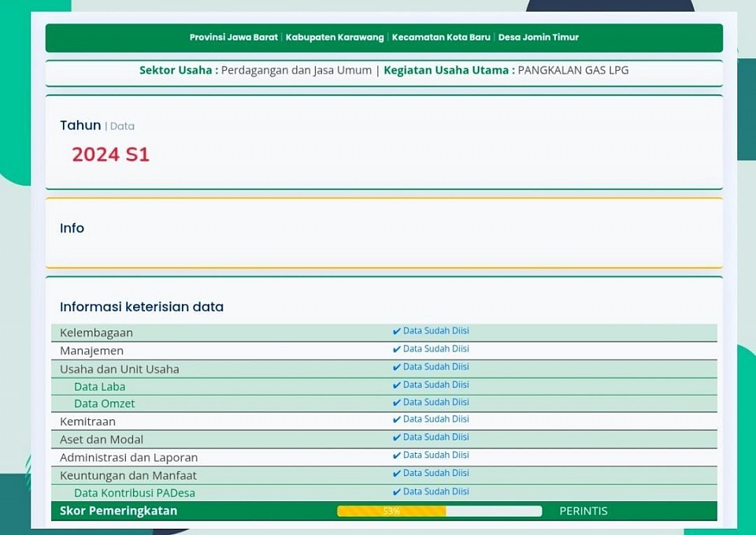Screen dimensions: 756x535
Task: Open the Data Kontribusi PADesa sub-item
Action: [x=135, y=493]
